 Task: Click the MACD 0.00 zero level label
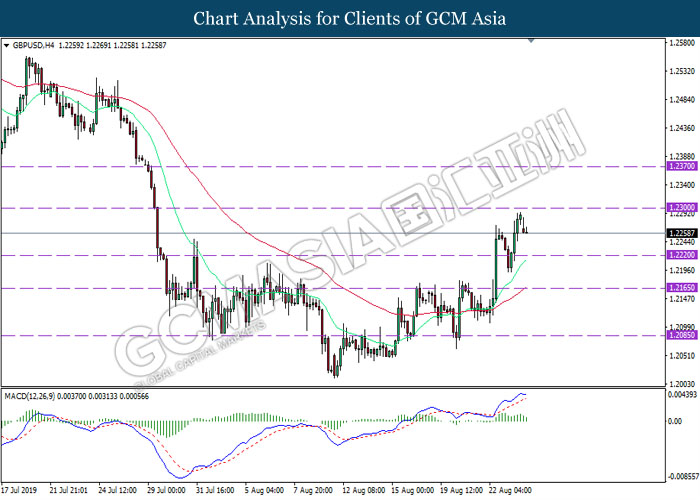[x=675, y=421]
